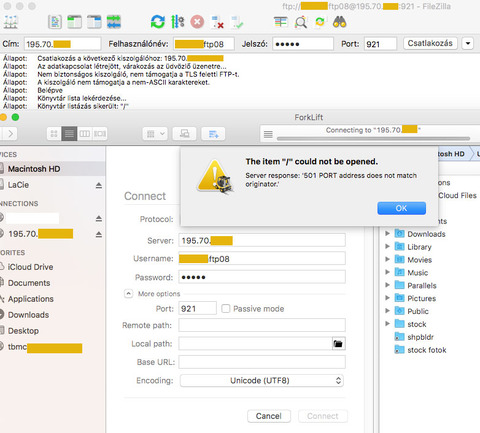This screenshot has width=480, height=433.
Task: Toggle FileZilla local directory tree icon
Action: pyautogui.click(x=74, y=22)
